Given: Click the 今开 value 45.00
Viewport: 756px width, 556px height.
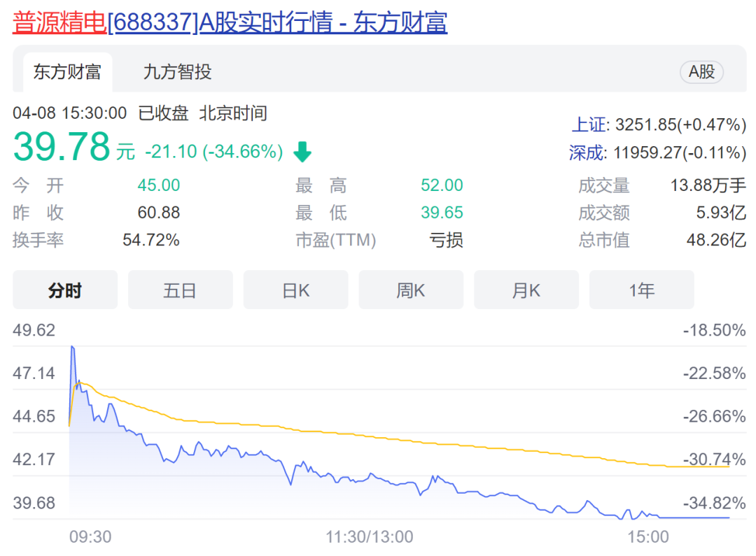Looking at the screenshot, I should click(x=159, y=185).
